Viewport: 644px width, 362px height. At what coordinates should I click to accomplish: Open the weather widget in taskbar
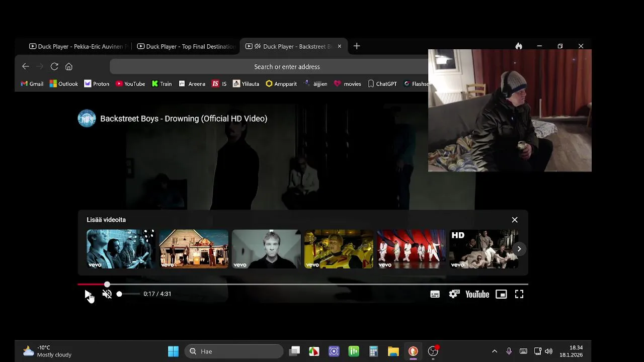pos(47,351)
